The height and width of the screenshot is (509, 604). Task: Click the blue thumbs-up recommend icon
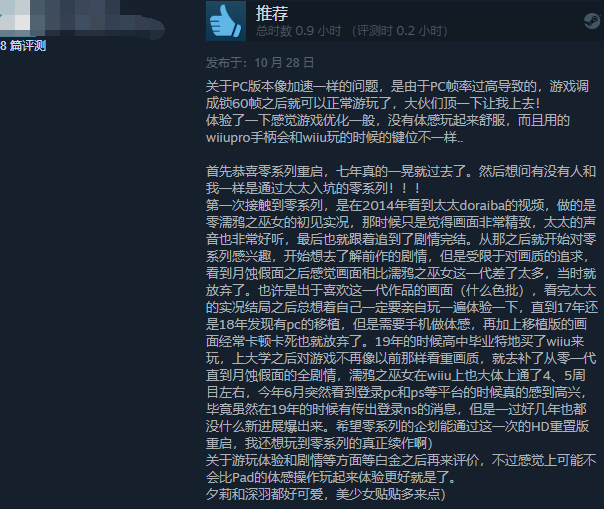[226, 21]
